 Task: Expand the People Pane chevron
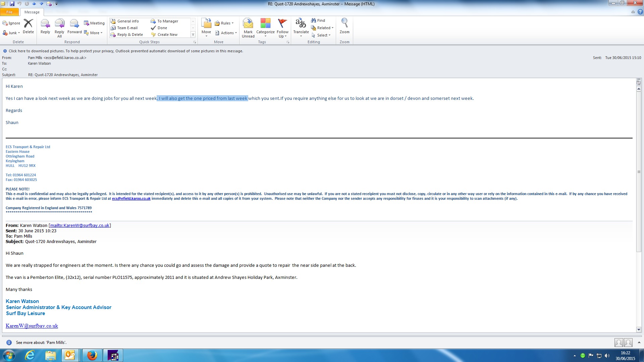point(639,342)
